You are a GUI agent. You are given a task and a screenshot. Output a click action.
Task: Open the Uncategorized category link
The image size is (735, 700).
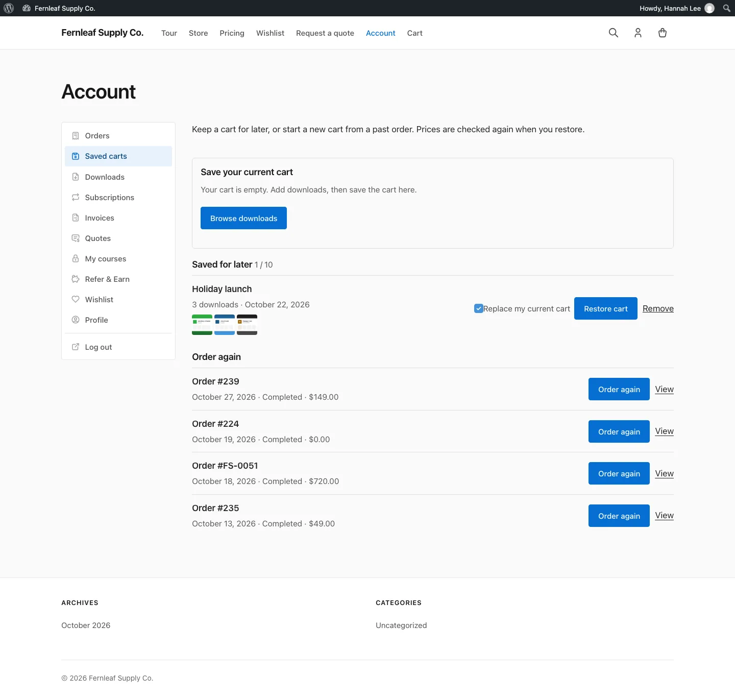[x=401, y=625]
